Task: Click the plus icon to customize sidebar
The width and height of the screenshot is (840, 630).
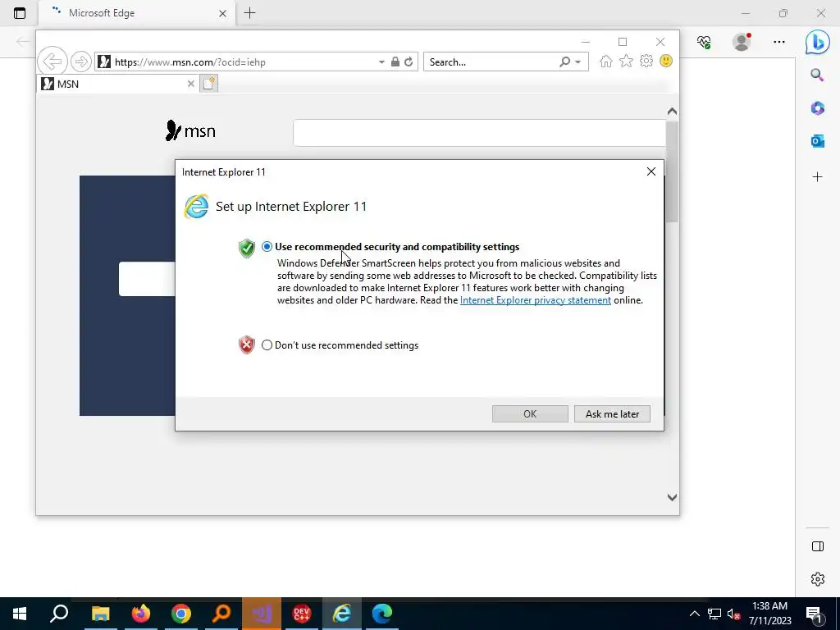Action: (817, 177)
